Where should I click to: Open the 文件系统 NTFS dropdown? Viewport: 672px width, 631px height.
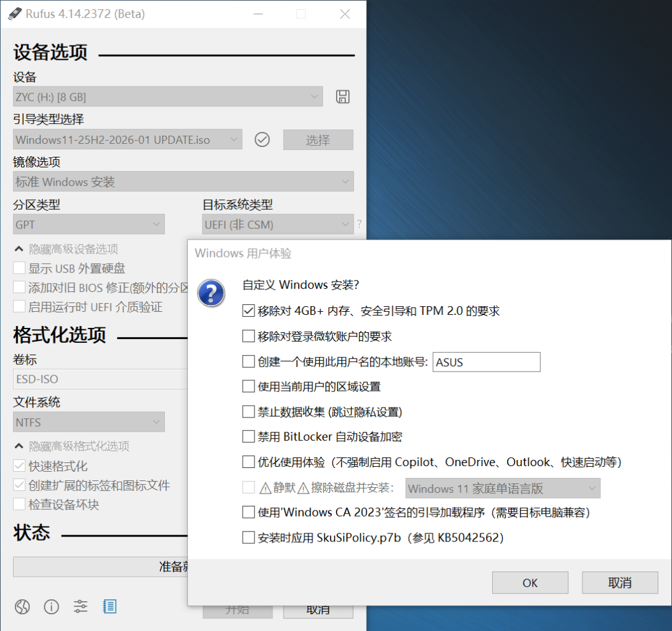click(89, 422)
